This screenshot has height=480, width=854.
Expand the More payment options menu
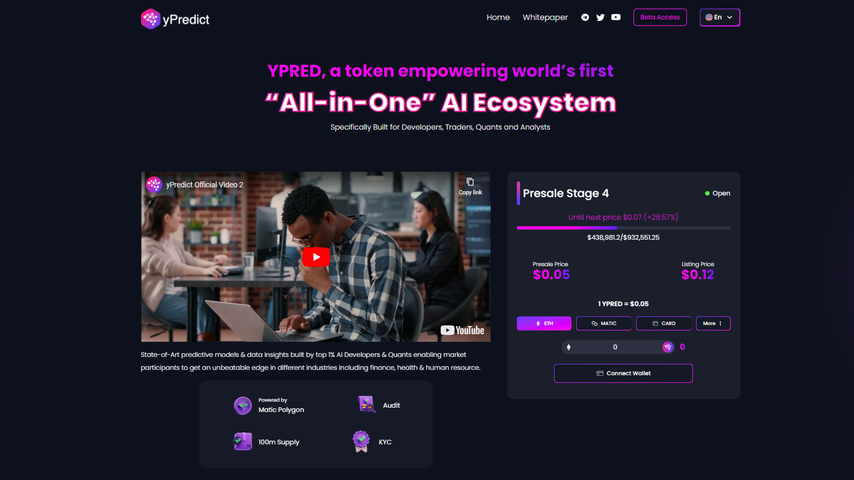tap(713, 324)
